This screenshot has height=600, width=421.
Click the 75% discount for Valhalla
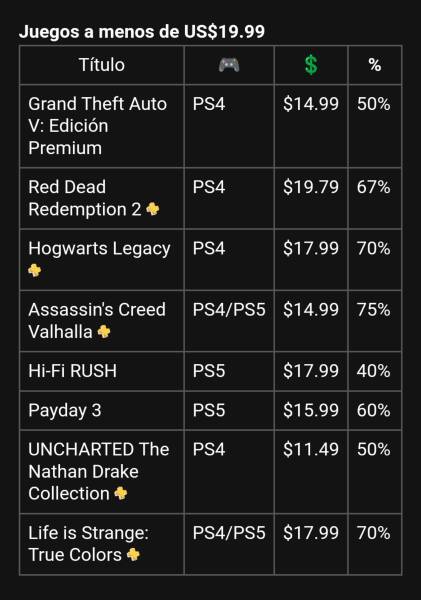374,310
